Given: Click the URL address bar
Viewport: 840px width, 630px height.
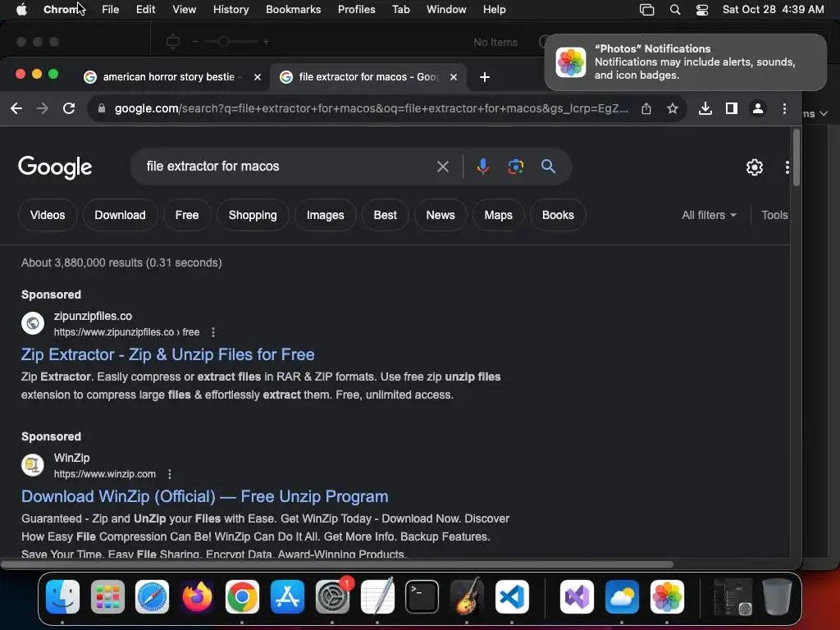Looking at the screenshot, I should (x=371, y=109).
